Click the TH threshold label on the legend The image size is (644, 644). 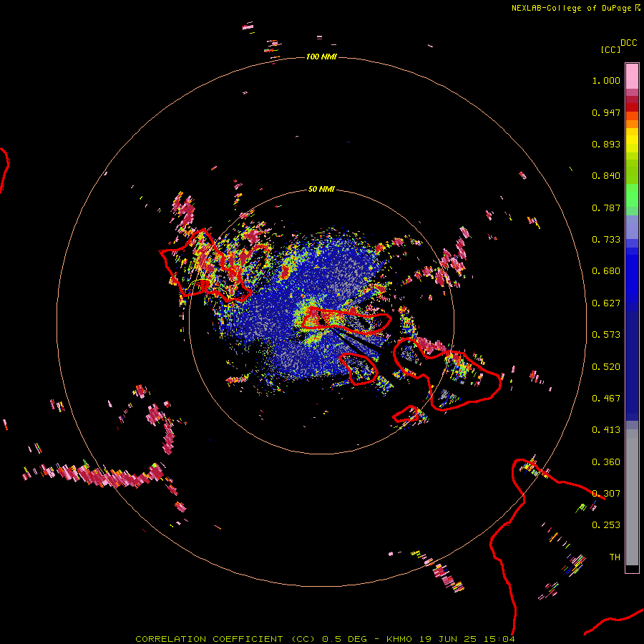click(x=615, y=557)
